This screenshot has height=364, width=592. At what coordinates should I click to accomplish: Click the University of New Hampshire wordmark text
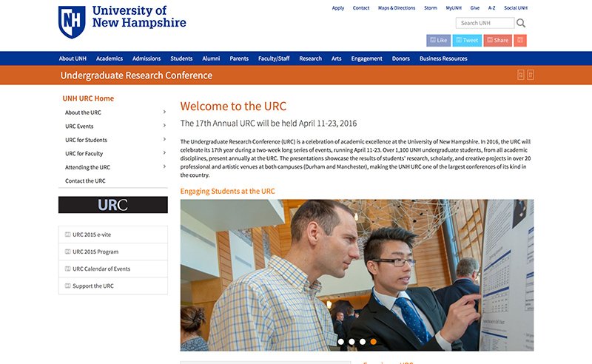click(x=139, y=16)
